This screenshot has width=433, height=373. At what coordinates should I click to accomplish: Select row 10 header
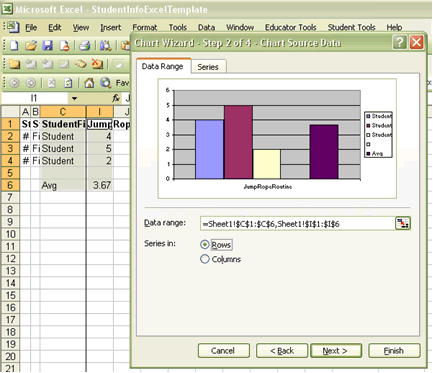click(x=10, y=234)
